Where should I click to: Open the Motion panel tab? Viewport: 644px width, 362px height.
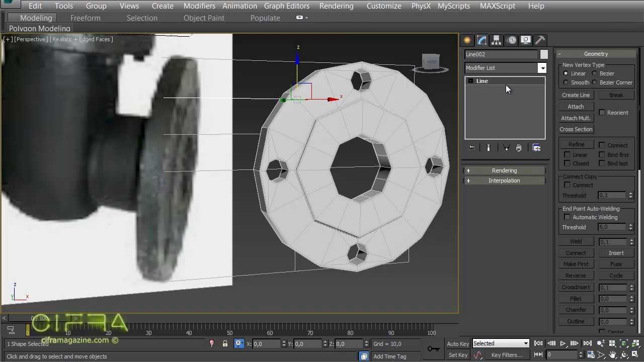click(x=512, y=40)
